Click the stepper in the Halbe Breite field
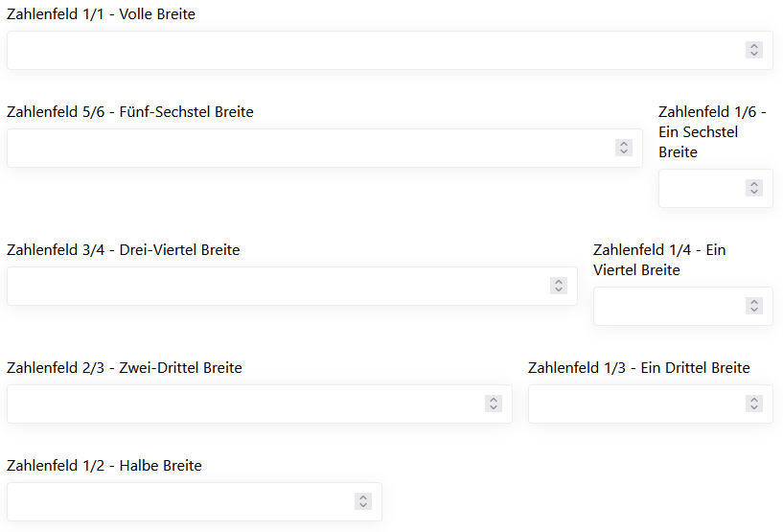This screenshot has width=783, height=532. coord(363,501)
